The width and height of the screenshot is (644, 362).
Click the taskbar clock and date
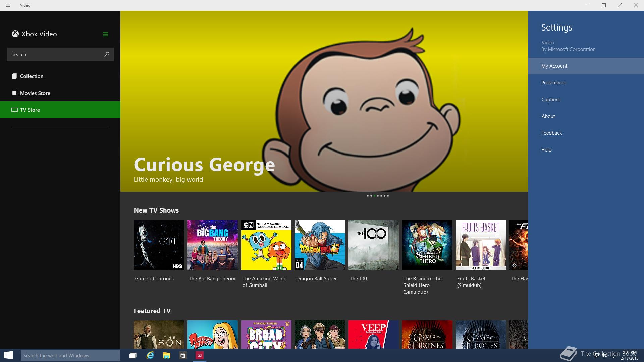click(629, 355)
